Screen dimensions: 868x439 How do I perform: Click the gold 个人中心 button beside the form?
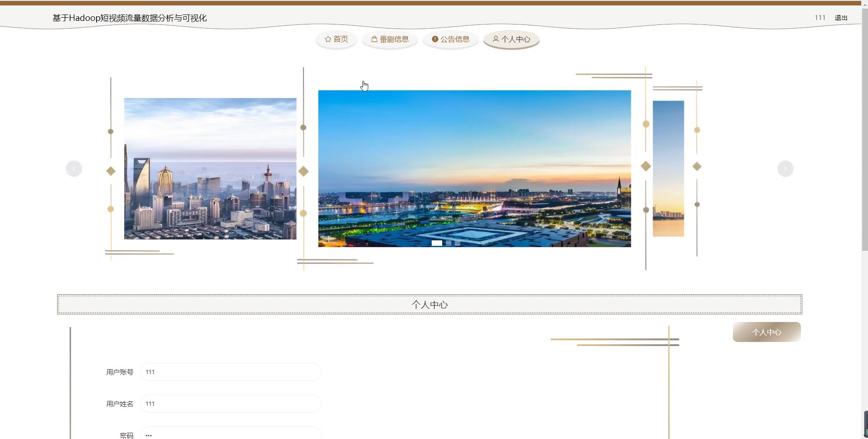(767, 332)
